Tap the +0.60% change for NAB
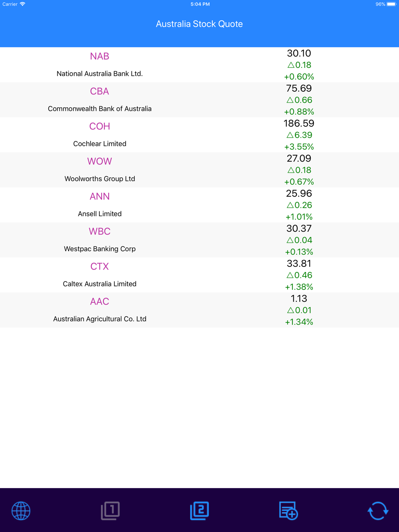This screenshot has height=532, width=399. pyautogui.click(x=299, y=77)
